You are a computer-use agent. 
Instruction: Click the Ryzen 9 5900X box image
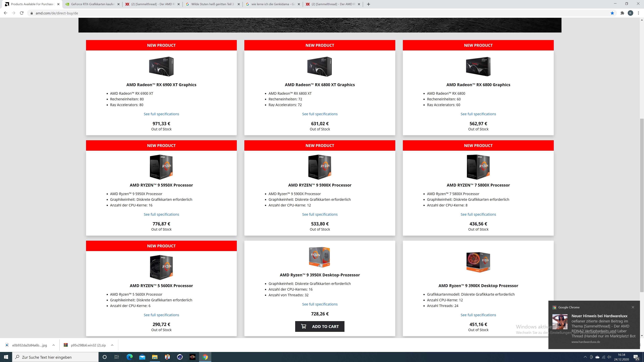coord(320,167)
